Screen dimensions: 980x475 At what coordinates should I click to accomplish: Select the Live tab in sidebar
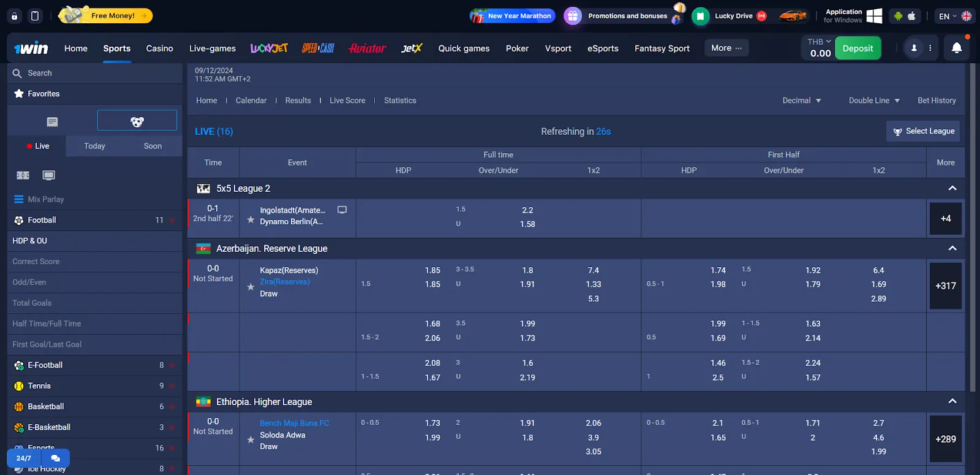pos(37,146)
